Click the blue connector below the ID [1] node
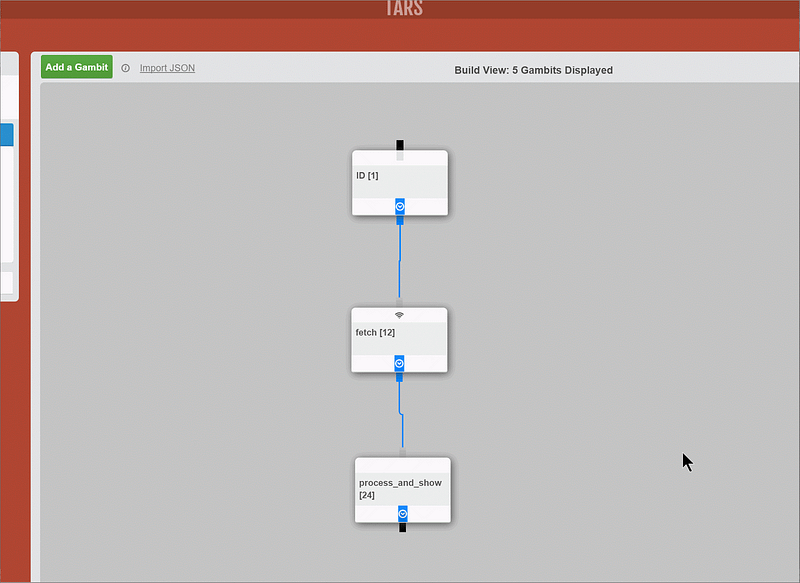This screenshot has height=583, width=800. pyautogui.click(x=400, y=220)
